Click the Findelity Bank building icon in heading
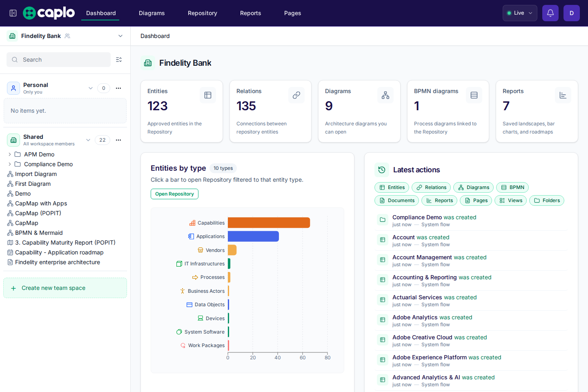The width and height of the screenshot is (588, 392). (x=148, y=63)
